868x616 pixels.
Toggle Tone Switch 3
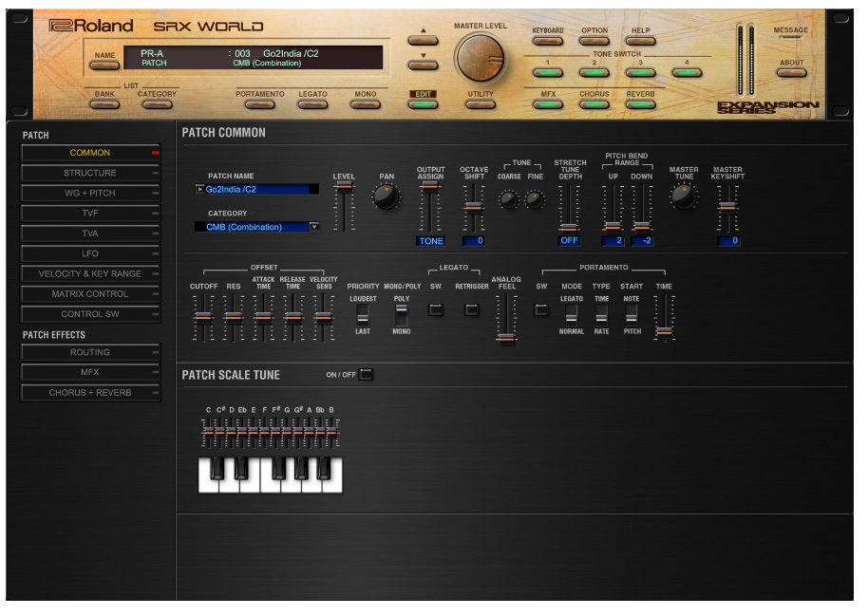tap(640, 72)
